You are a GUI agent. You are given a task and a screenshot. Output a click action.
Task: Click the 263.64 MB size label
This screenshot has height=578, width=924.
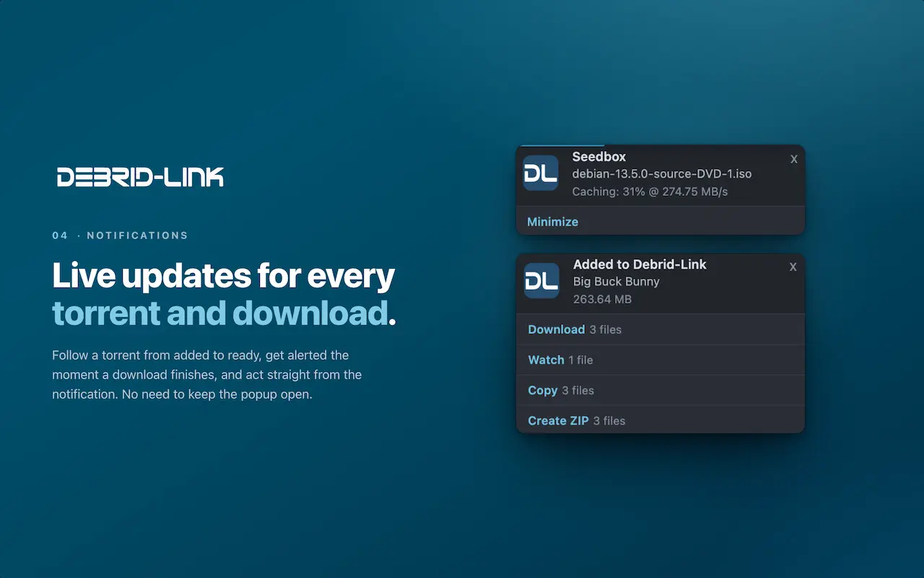point(602,299)
